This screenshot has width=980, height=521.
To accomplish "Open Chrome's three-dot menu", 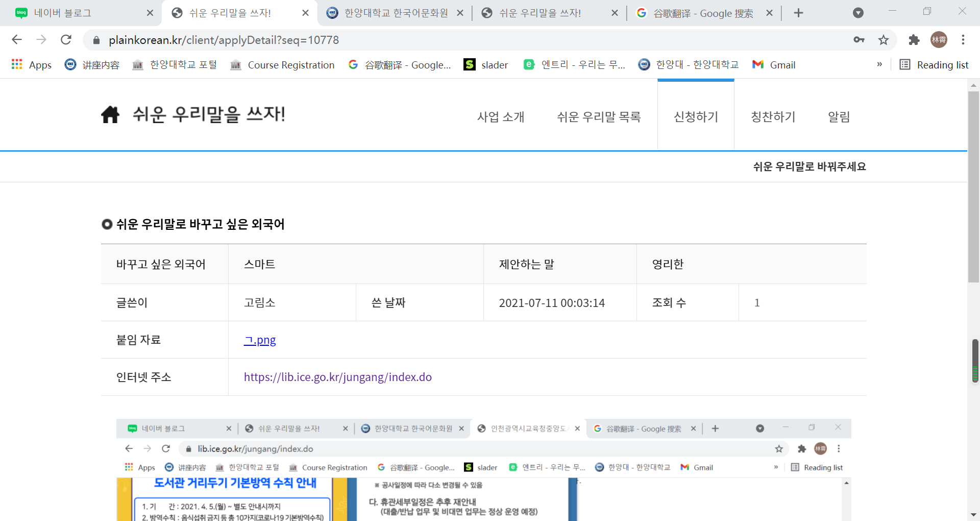I will pyautogui.click(x=963, y=40).
